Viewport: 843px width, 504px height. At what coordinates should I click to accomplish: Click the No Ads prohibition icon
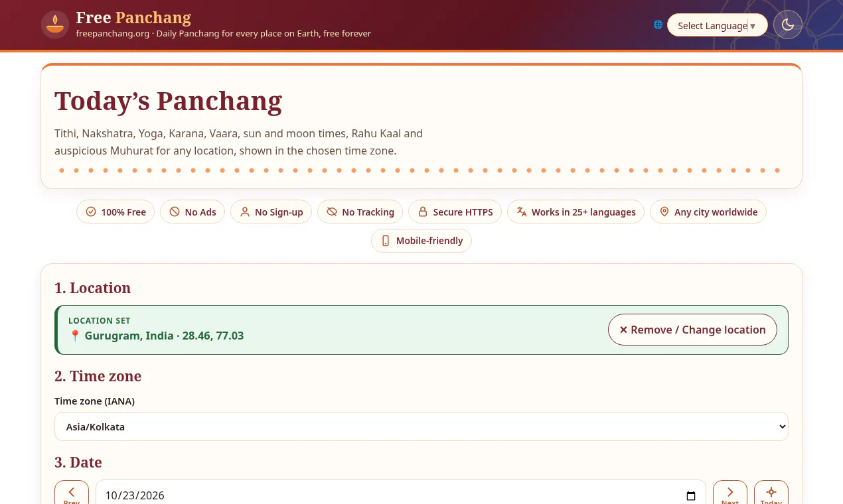[175, 212]
